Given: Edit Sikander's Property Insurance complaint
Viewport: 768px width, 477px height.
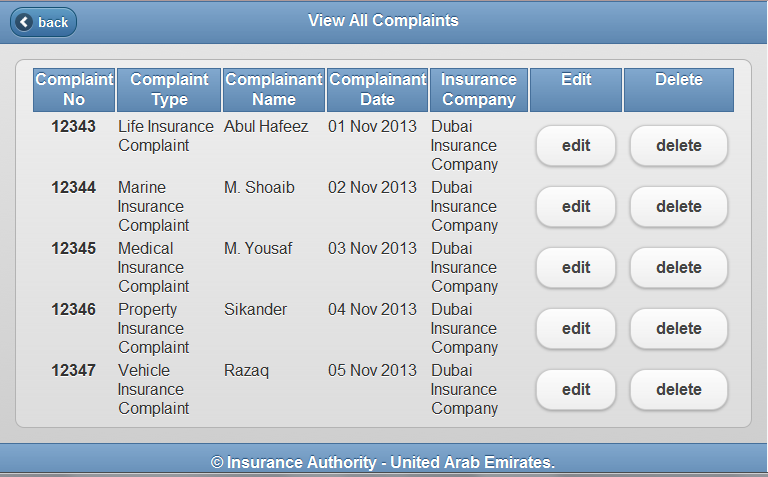Looking at the screenshot, I should [576, 329].
